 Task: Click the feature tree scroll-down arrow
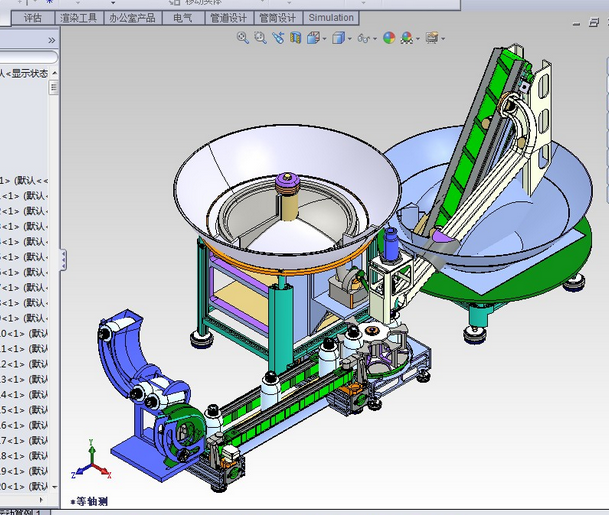(54, 487)
